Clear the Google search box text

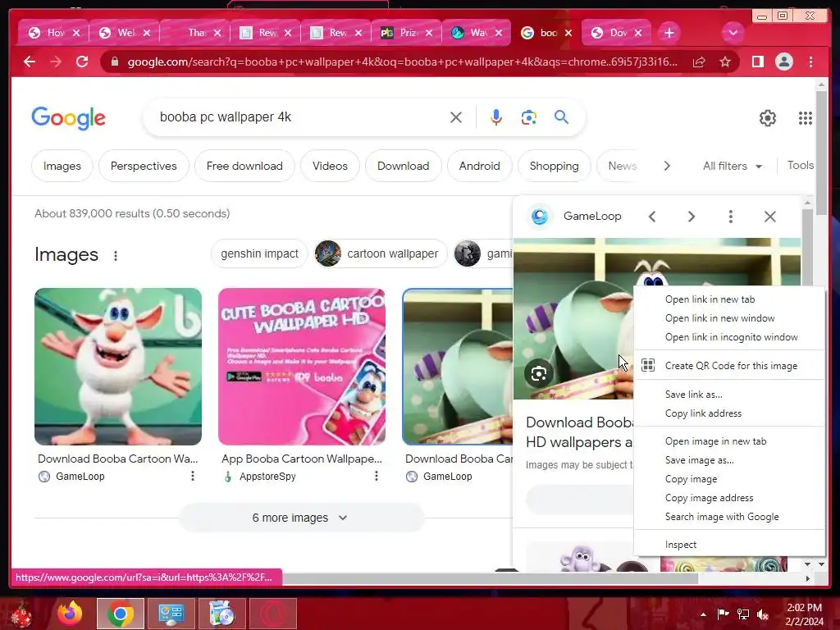click(456, 117)
